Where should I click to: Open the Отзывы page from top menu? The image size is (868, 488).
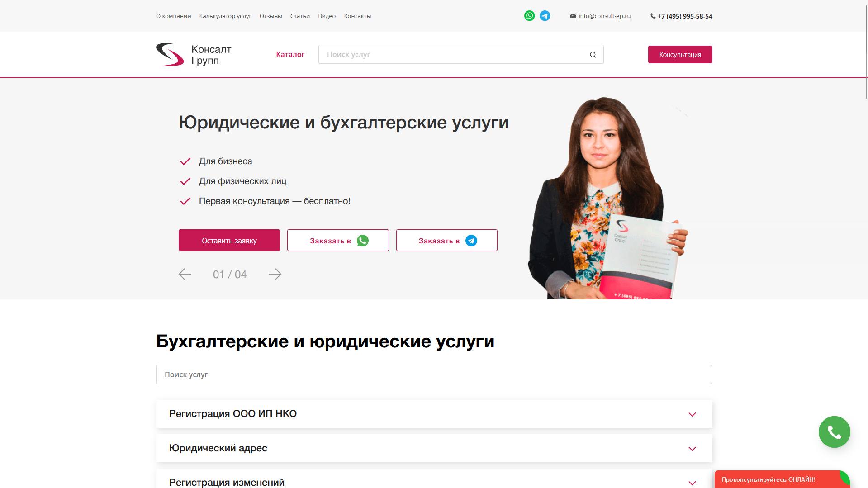pyautogui.click(x=270, y=16)
